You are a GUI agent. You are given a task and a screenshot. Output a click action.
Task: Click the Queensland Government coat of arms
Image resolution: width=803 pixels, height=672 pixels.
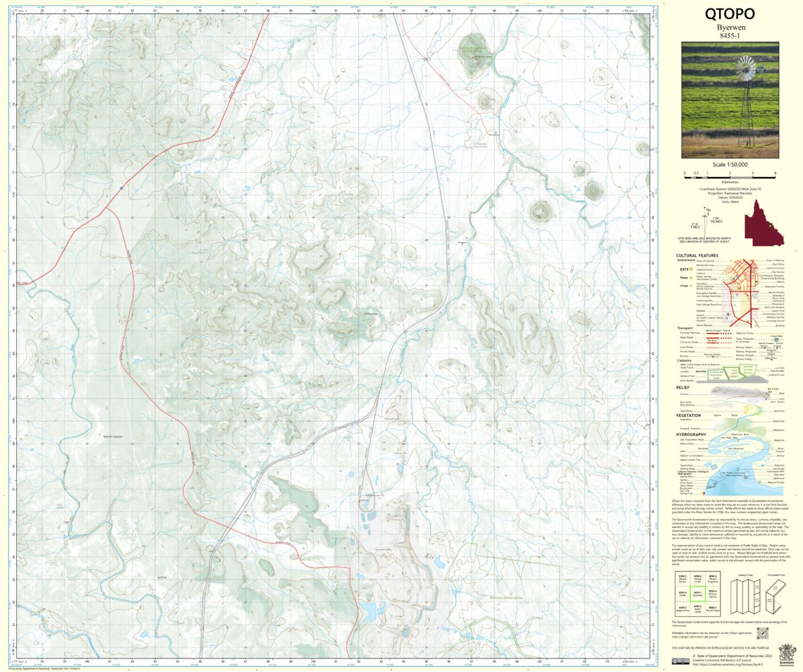[x=787, y=654]
